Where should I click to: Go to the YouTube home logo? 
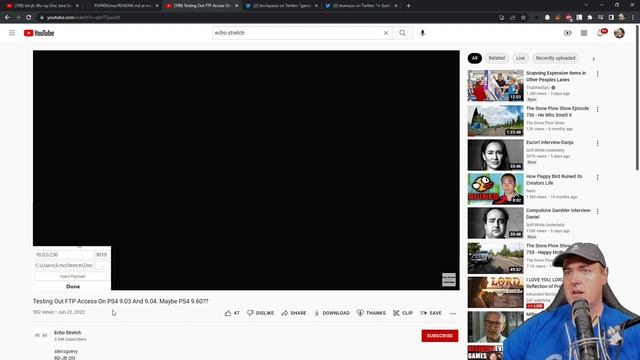pyautogui.click(x=39, y=33)
